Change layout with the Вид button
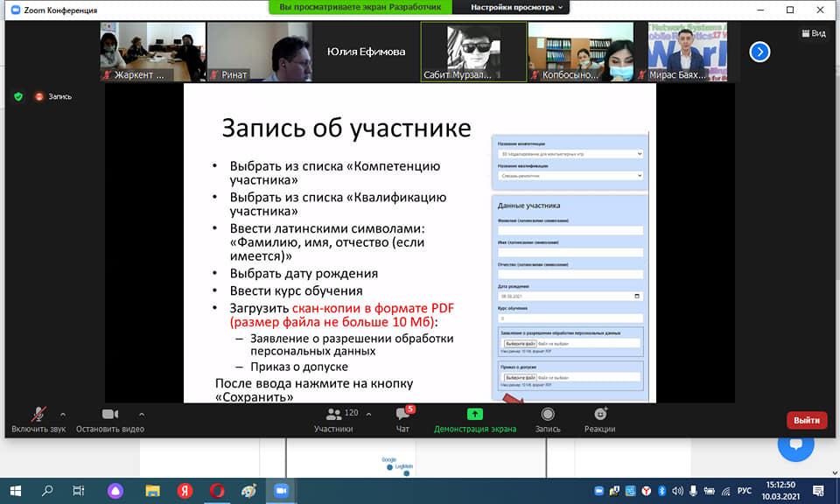This screenshot has height=504, width=840. (x=813, y=33)
